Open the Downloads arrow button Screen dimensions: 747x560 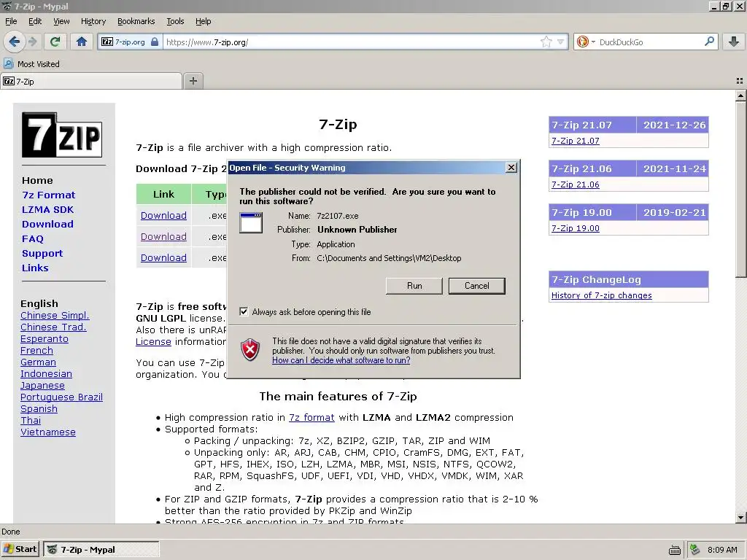pyautogui.click(x=734, y=42)
